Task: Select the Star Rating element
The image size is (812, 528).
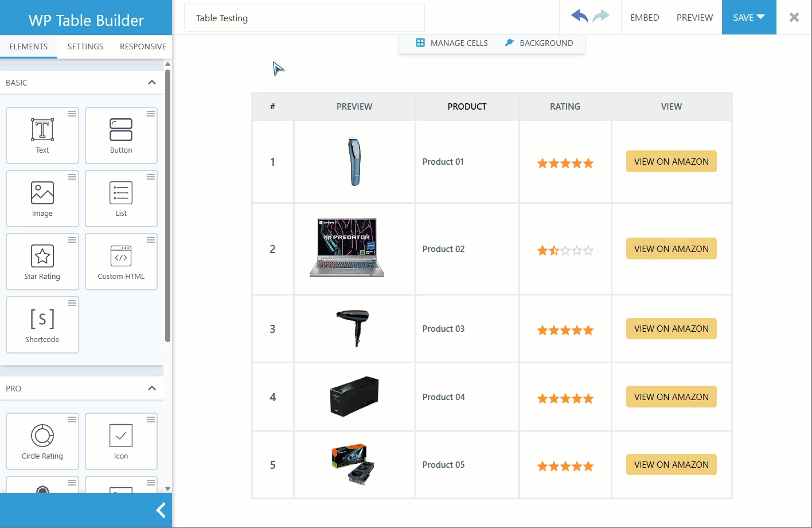Action: [x=42, y=261]
